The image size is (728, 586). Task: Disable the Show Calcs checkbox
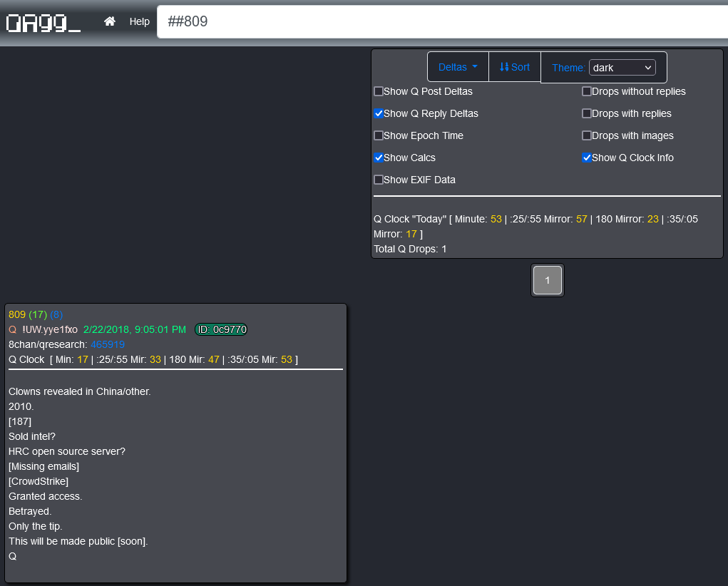coord(379,158)
